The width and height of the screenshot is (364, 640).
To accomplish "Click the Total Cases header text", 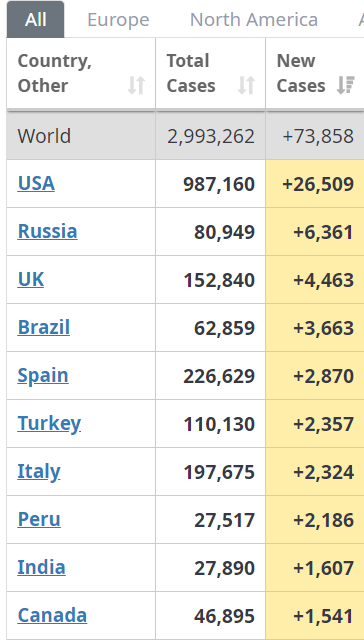I will (x=191, y=73).
